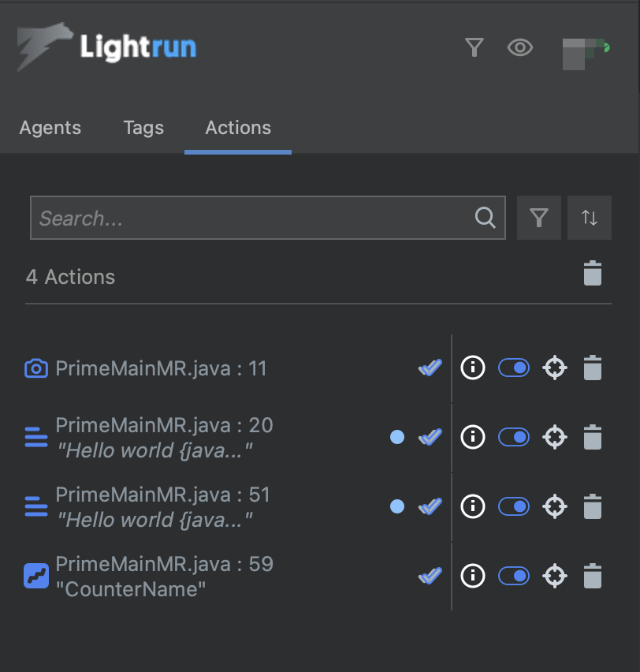The width and height of the screenshot is (640, 672).
Task: Click the counter metric icon for CounterName
Action: pyautogui.click(x=35, y=577)
